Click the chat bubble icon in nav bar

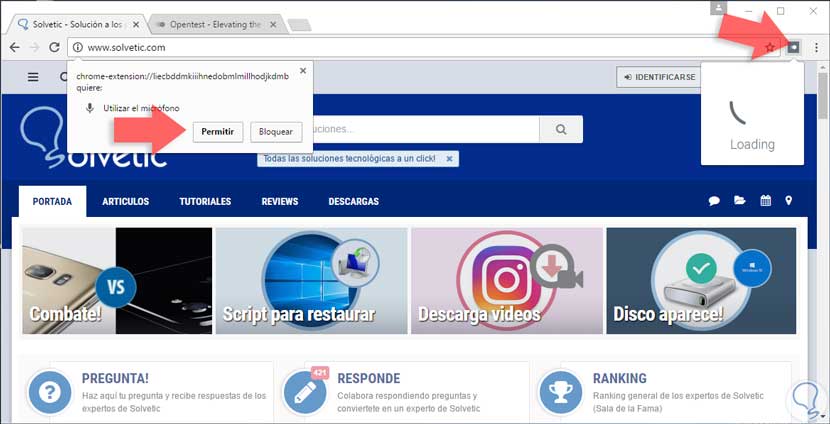click(715, 201)
